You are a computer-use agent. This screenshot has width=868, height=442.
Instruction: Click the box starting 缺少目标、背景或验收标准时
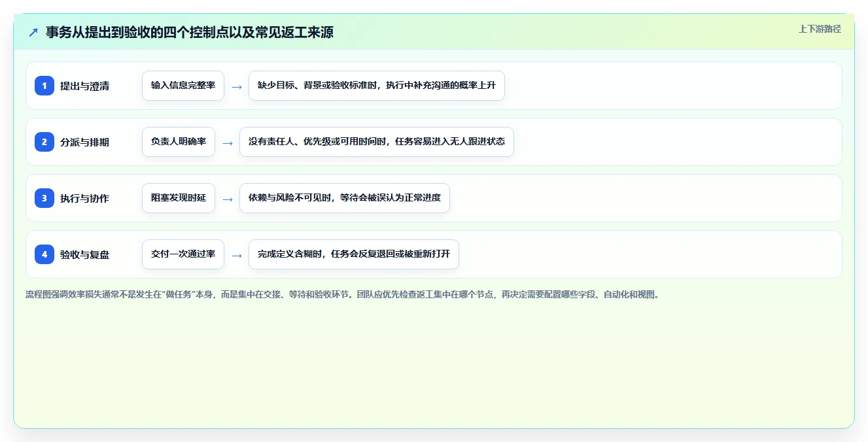pyautogui.click(x=377, y=86)
